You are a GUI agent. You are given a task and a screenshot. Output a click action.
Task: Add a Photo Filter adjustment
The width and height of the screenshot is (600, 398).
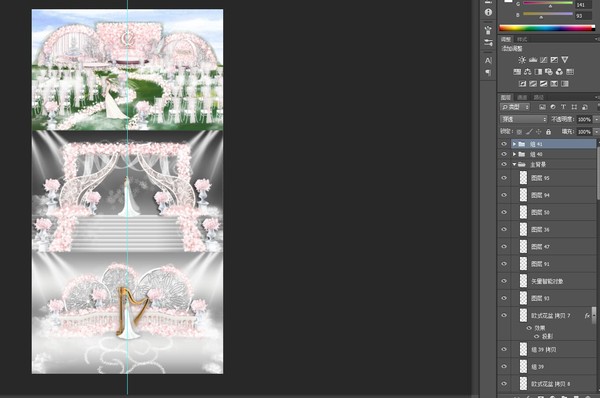(549, 72)
